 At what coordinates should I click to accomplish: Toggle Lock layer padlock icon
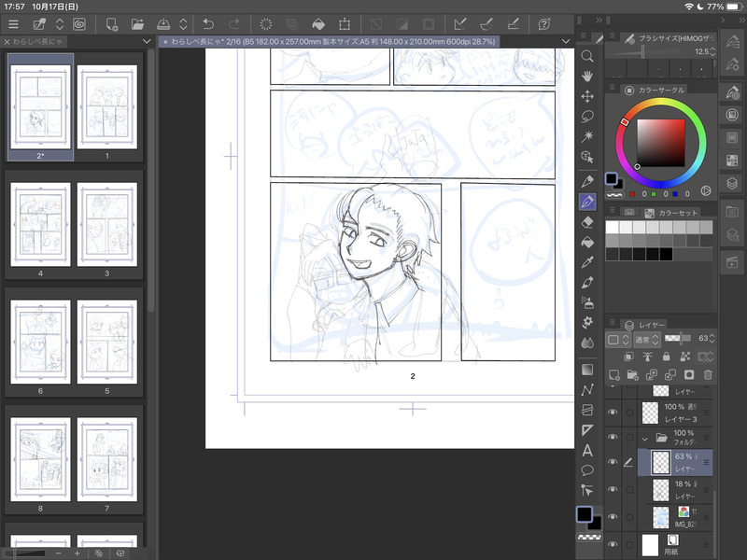click(x=667, y=357)
